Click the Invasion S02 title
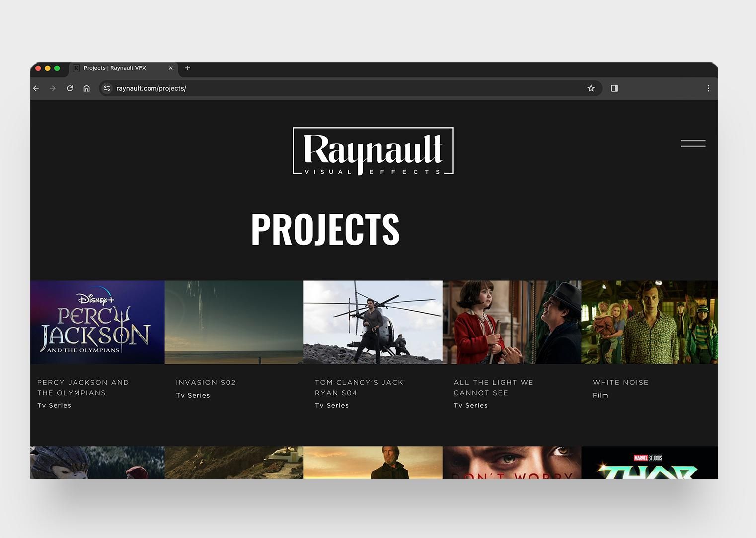The width and height of the screenshot is (756, 538). (x=206, y=382)
